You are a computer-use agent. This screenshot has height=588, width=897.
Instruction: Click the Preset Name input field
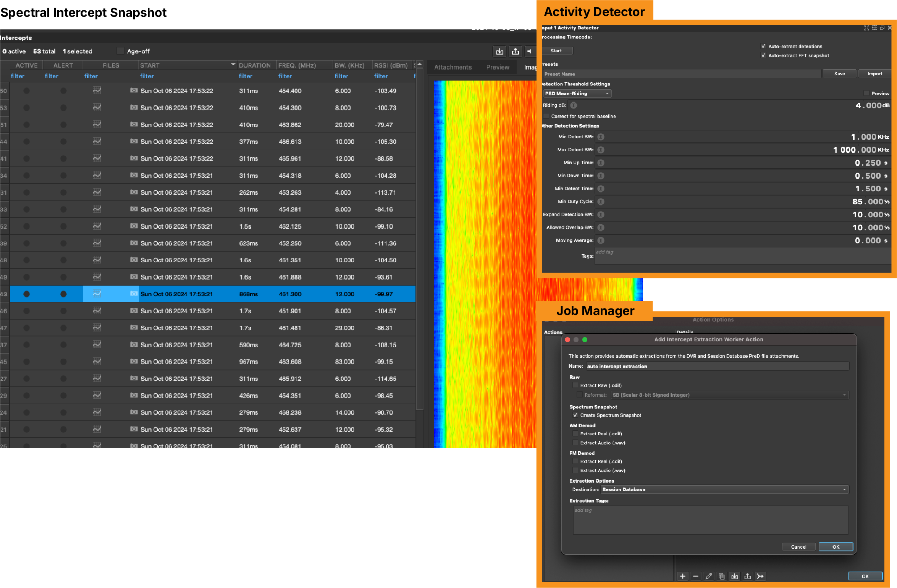tap(682, 74)
